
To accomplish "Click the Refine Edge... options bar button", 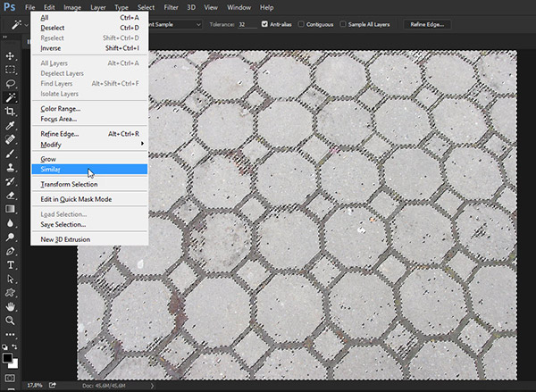I will coord(427,24).
